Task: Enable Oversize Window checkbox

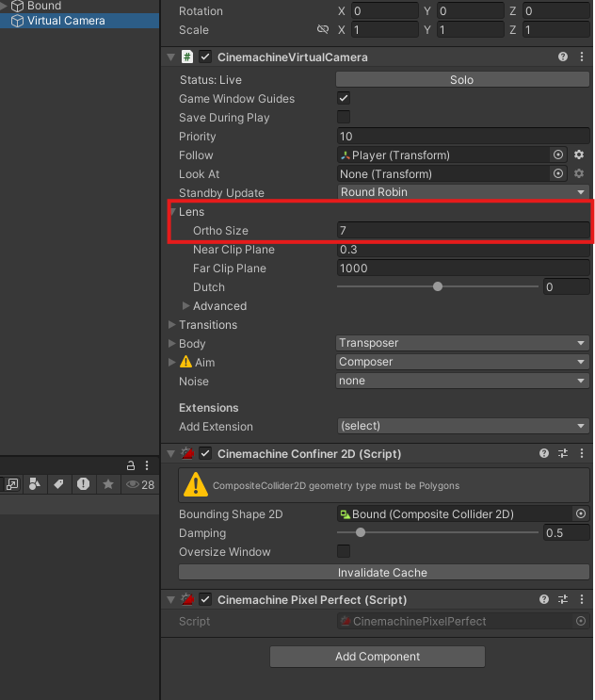Action: click(344, 551)
